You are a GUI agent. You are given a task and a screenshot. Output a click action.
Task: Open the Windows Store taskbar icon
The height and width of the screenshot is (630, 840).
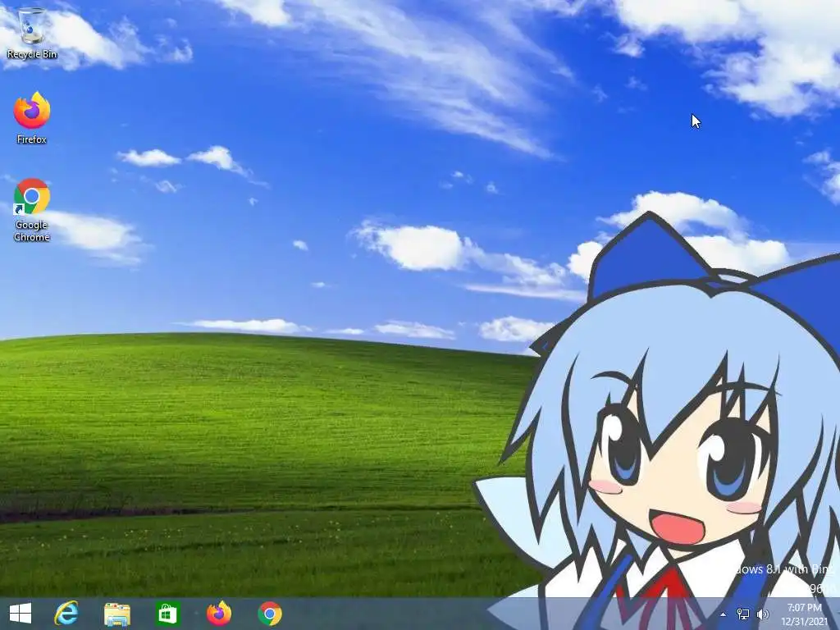click(167, 614)
